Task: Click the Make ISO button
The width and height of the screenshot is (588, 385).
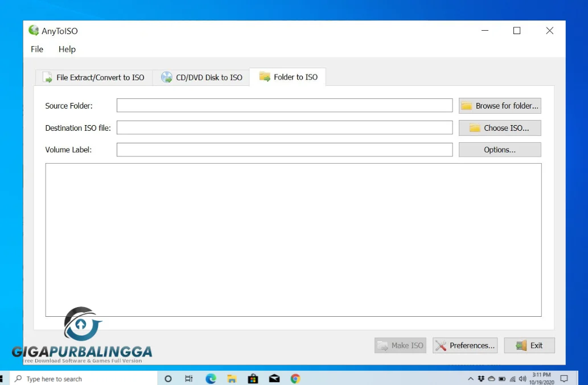Action: 400,345
